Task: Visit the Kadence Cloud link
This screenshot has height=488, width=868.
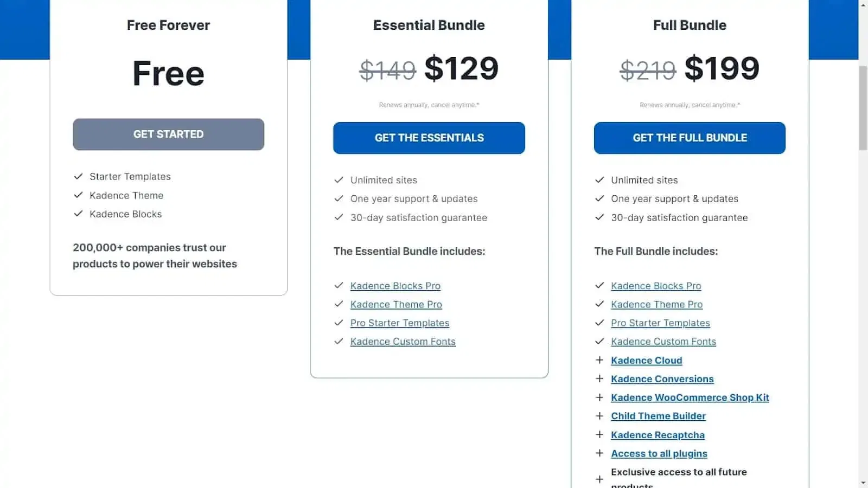Action: coord(646,360)
